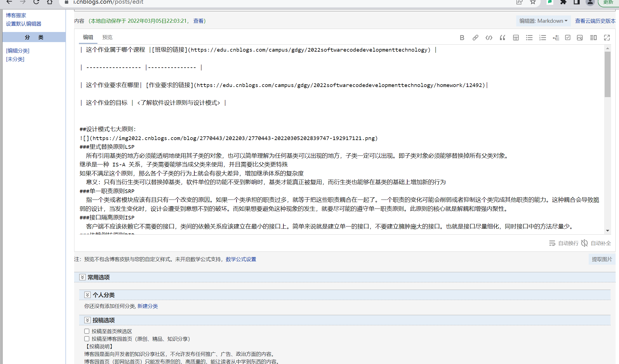Viewport: 619px width, 364px height.
Task: Insert a table from the toolbar
Action: point(516,38)
